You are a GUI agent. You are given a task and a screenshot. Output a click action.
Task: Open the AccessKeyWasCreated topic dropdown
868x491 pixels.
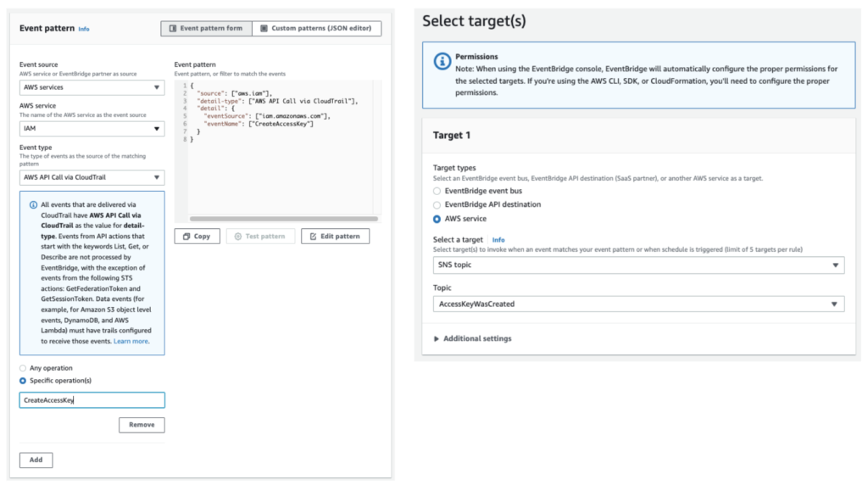click(638, 304)
